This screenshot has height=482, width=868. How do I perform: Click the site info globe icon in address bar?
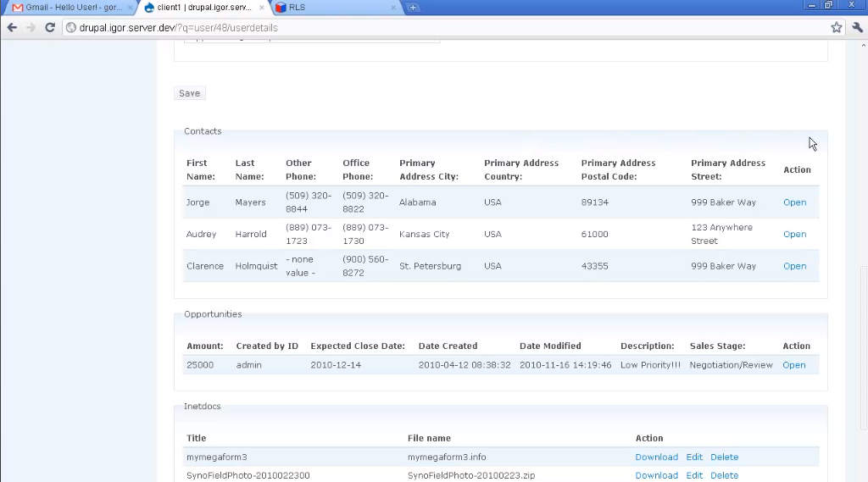(x=71, y=27)
